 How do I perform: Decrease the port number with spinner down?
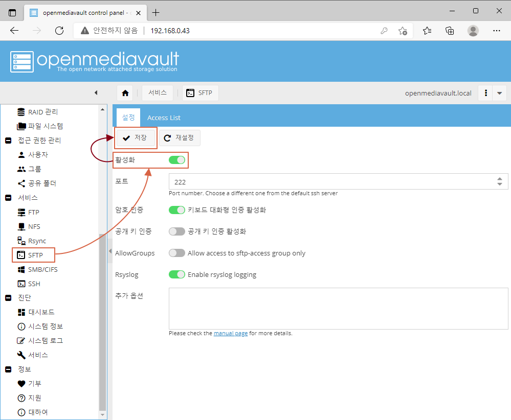500,184
